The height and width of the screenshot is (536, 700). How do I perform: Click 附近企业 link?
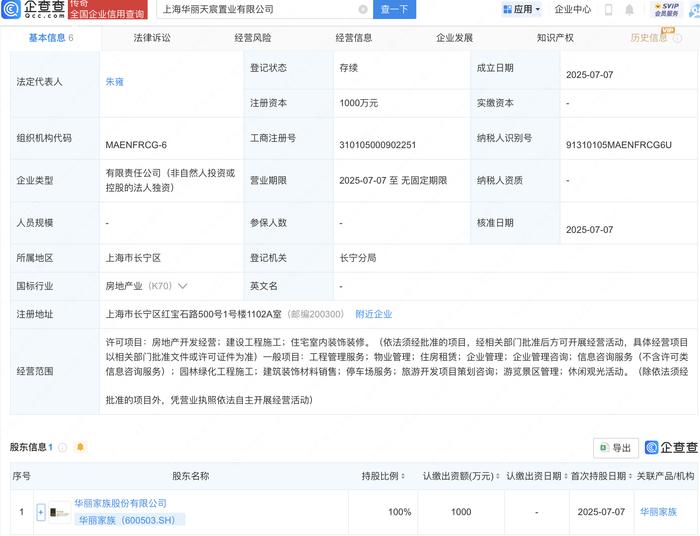[374, 314]
